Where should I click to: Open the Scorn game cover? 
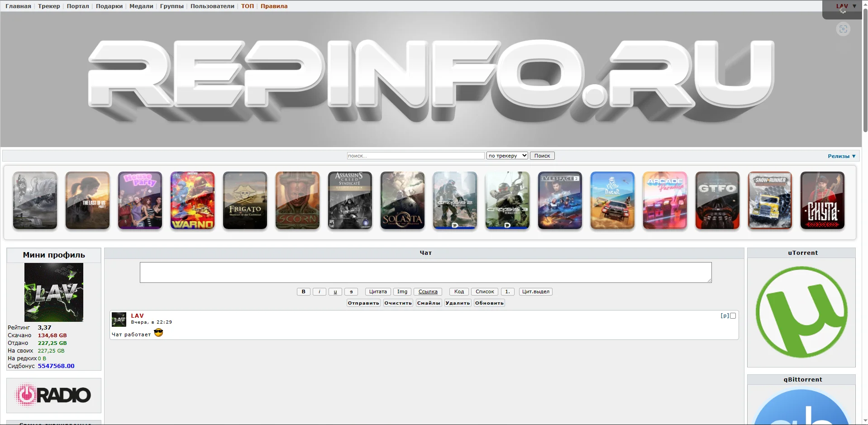pyautogui.click(x=297, y=200)
